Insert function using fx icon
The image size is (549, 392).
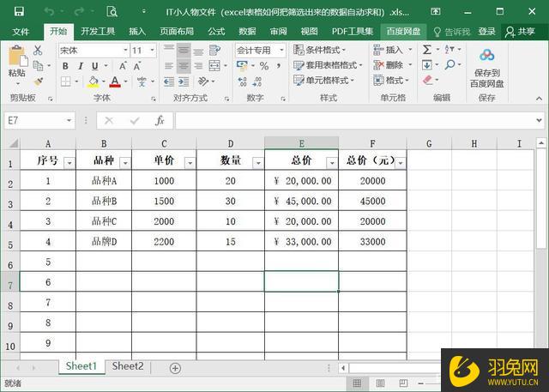pos(160,121)
